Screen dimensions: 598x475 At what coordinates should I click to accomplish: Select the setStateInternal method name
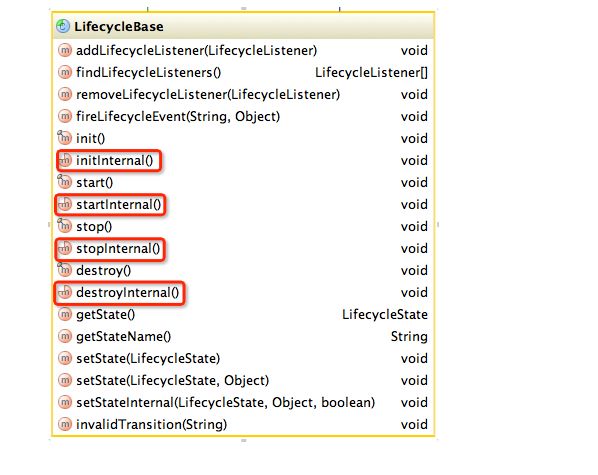(226, 403)
